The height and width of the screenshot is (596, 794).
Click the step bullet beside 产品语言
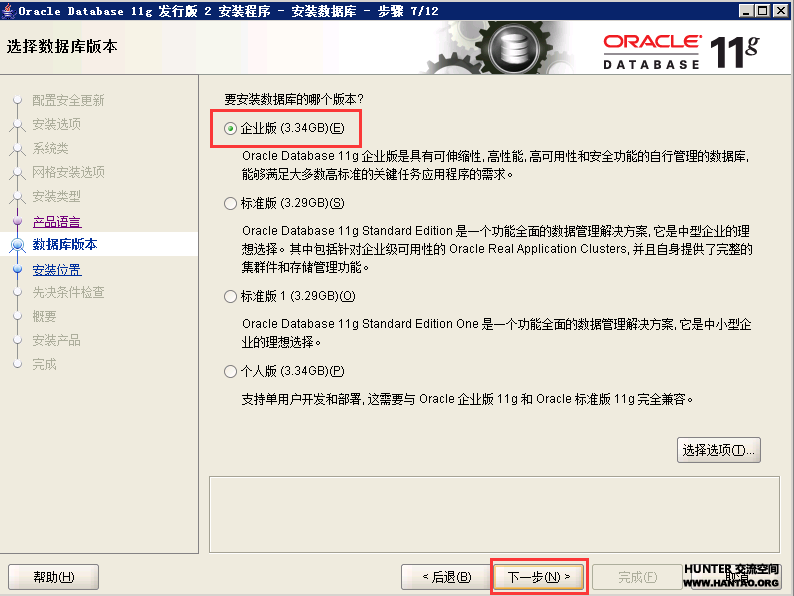[x=16, y=222]
